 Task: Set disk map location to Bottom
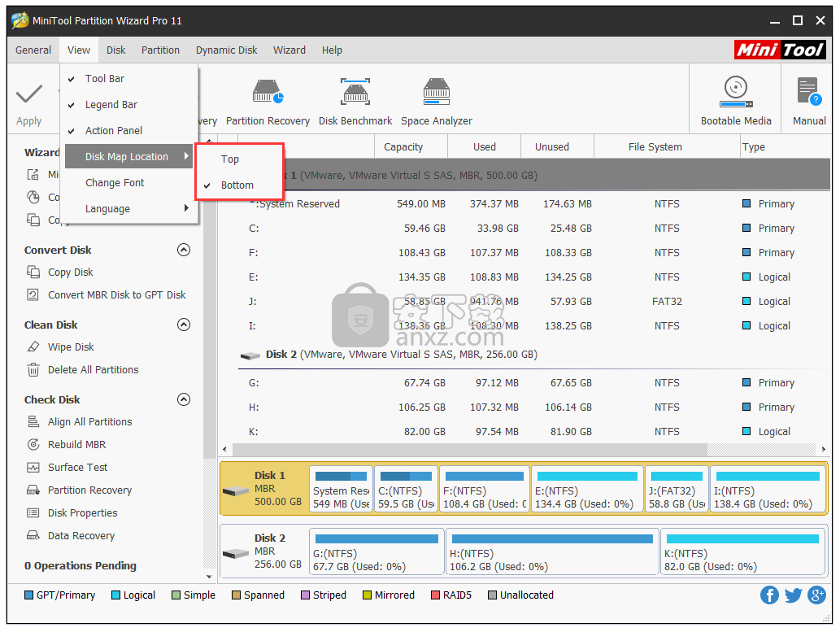click(x=237, y=185)
